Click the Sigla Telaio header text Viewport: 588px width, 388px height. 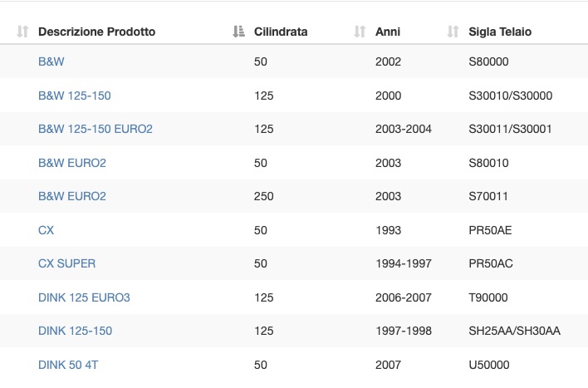click(x=500, y=32)
